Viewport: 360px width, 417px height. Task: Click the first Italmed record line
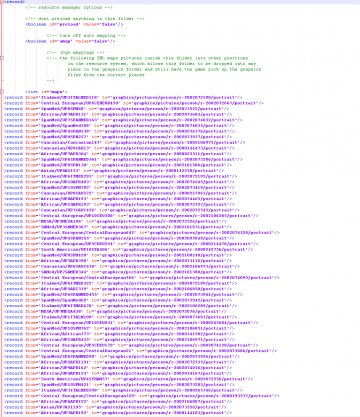[123, 97]
